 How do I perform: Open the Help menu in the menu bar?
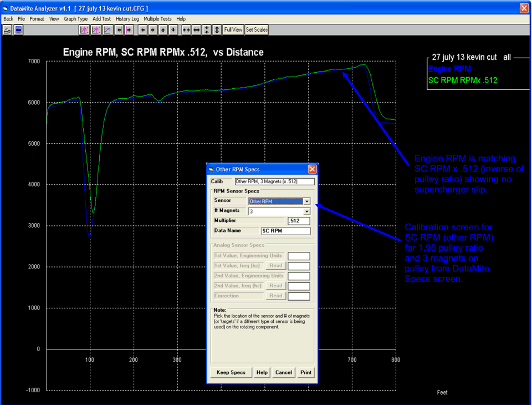pyautogui.click(x=181, y=19)
